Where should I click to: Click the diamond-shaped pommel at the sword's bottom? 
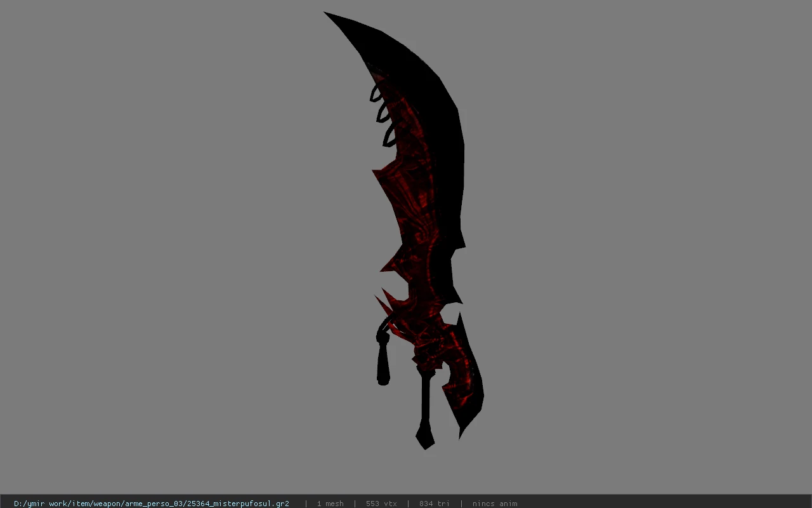pyautogui.click(x=425, y=436)
